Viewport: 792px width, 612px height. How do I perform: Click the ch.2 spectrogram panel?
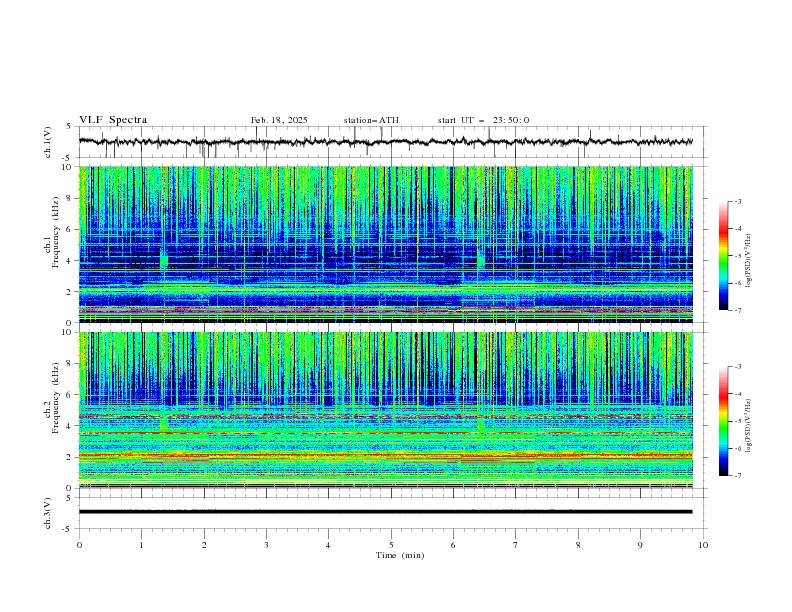(x=385, y=410)
